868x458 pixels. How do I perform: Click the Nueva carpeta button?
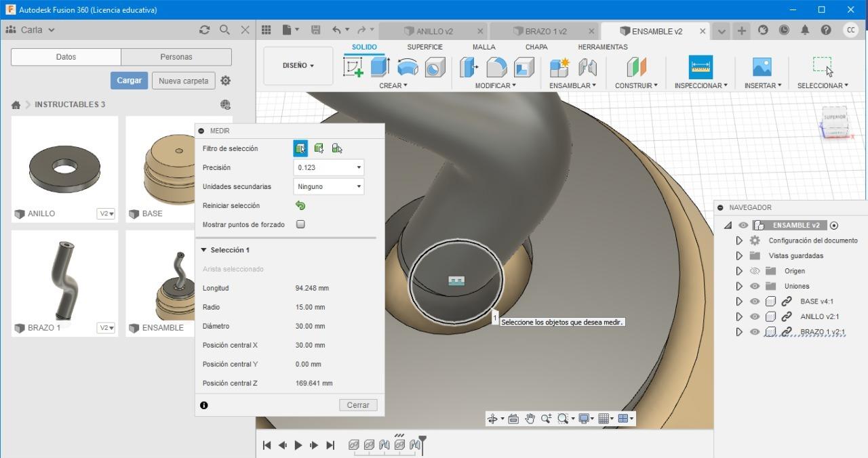(184, 81)
